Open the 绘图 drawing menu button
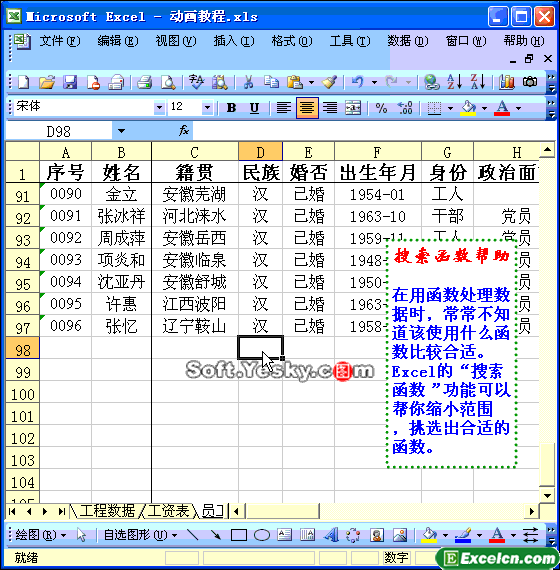Image resolution: width=560 pixels, height=570 pixels. [x=40, y=535]
